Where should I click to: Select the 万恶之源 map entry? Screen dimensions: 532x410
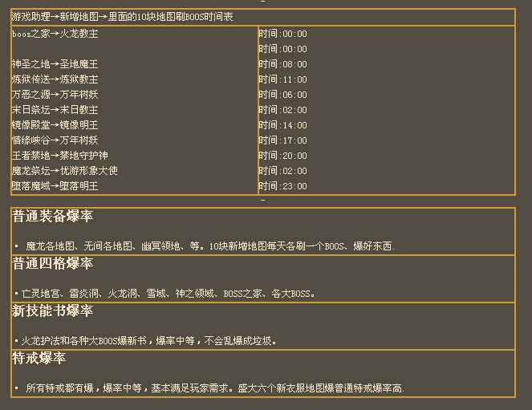coord(55,95)
